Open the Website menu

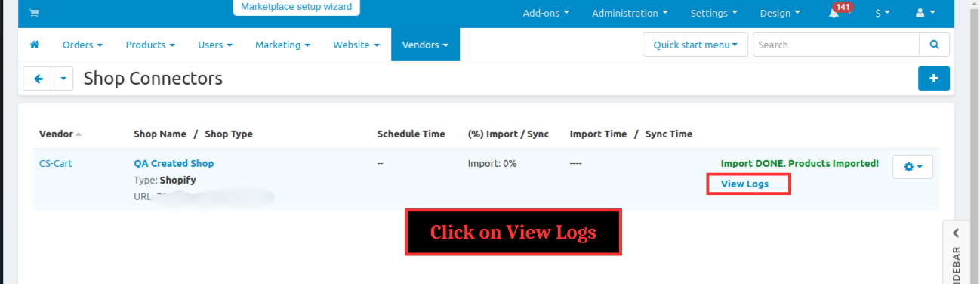pos(356,45)
